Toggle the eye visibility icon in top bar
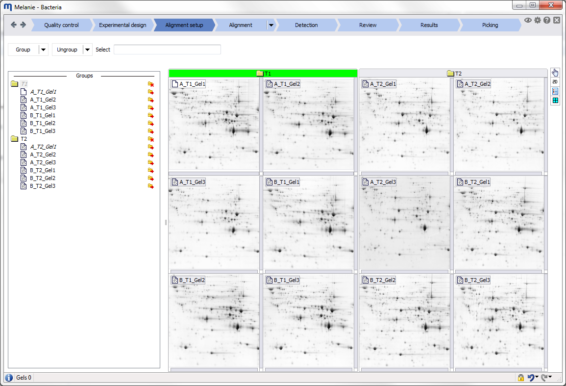Image resolution: width=566 pixels, height=386 pixels. 528,20
